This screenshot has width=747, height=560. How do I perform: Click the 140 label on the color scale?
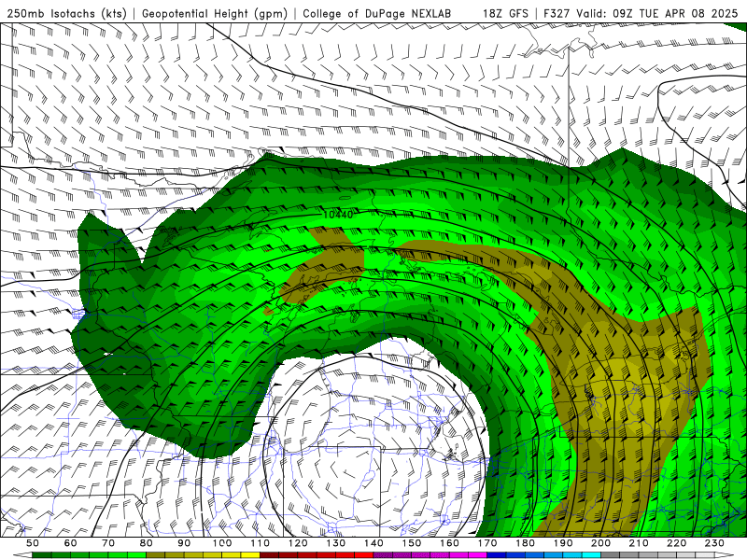pyautogui.click(x=373, y=543)
